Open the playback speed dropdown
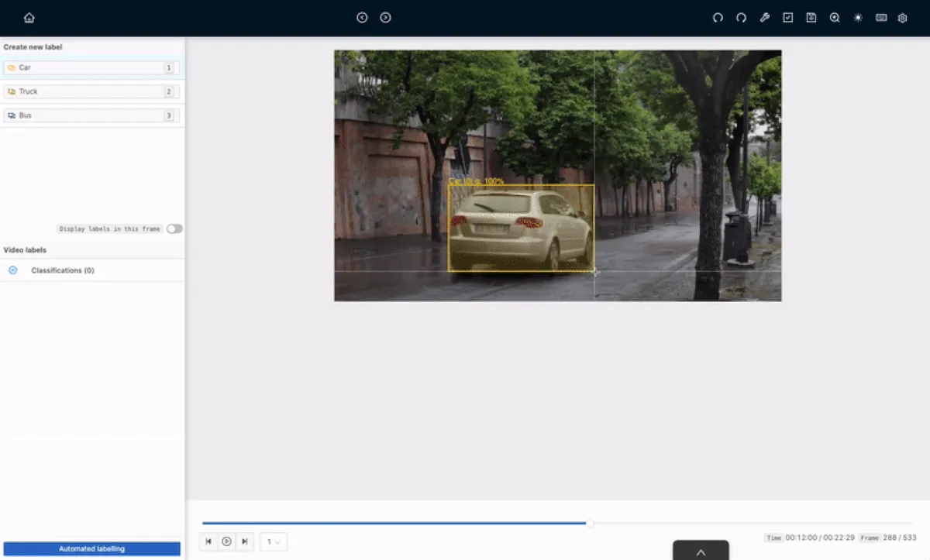 coord(274,542)
